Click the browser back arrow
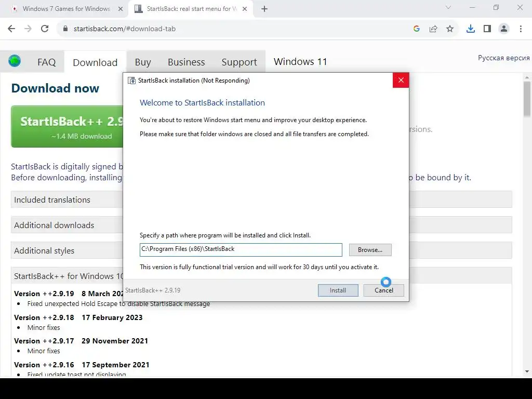Image resolution: width=532 pixels, height=399 pixels. tap(11, 29)
